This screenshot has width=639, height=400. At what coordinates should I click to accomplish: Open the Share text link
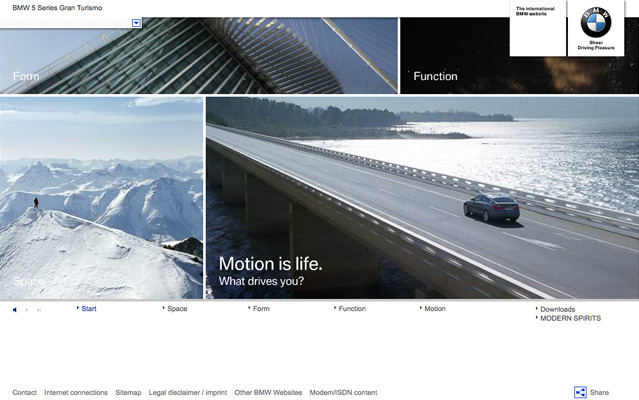(x=599, y=393)
